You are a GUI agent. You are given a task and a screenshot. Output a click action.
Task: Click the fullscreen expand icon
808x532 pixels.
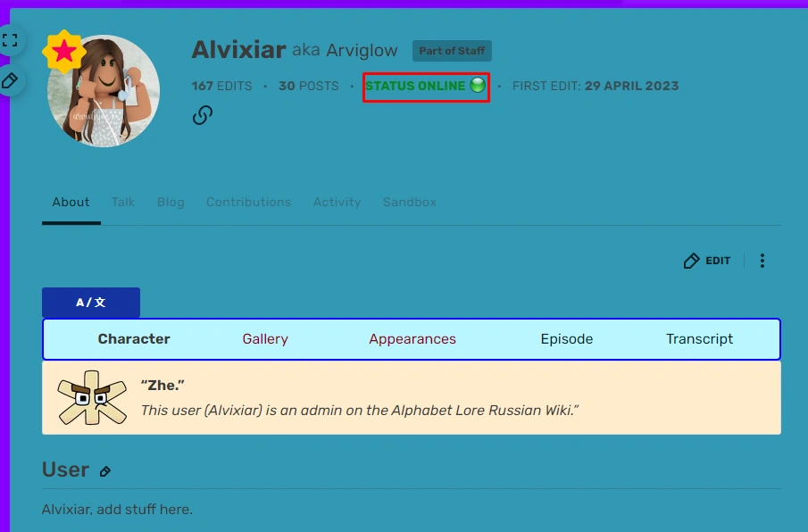pos(10,40)
